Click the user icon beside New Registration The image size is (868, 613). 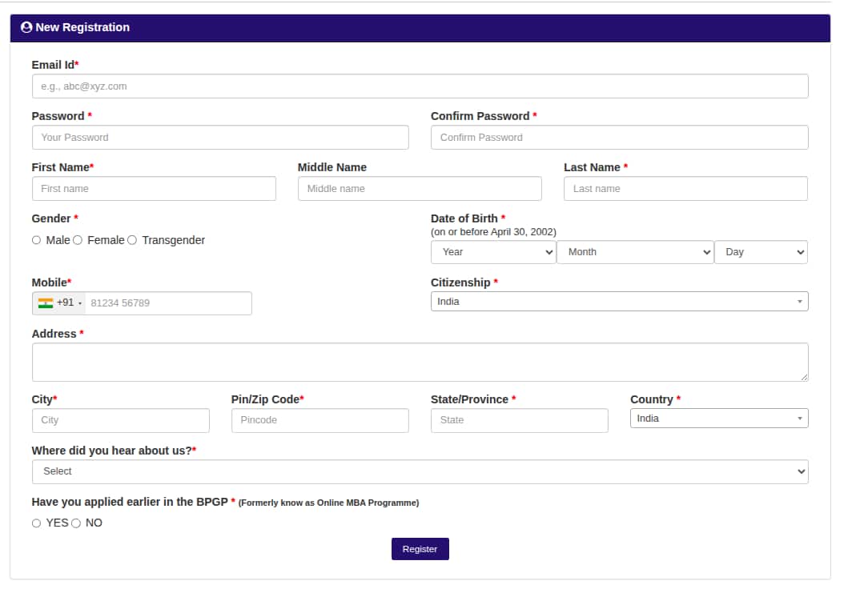[26, 27]
